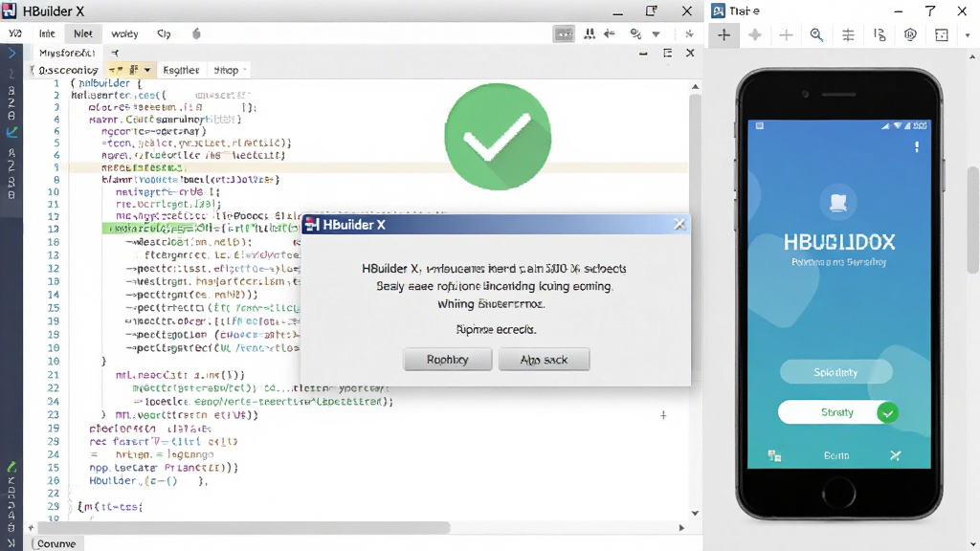This screenshot has height=551, width=980.
Task: Click the highlighted code line 7
Action: click(377, 167)
